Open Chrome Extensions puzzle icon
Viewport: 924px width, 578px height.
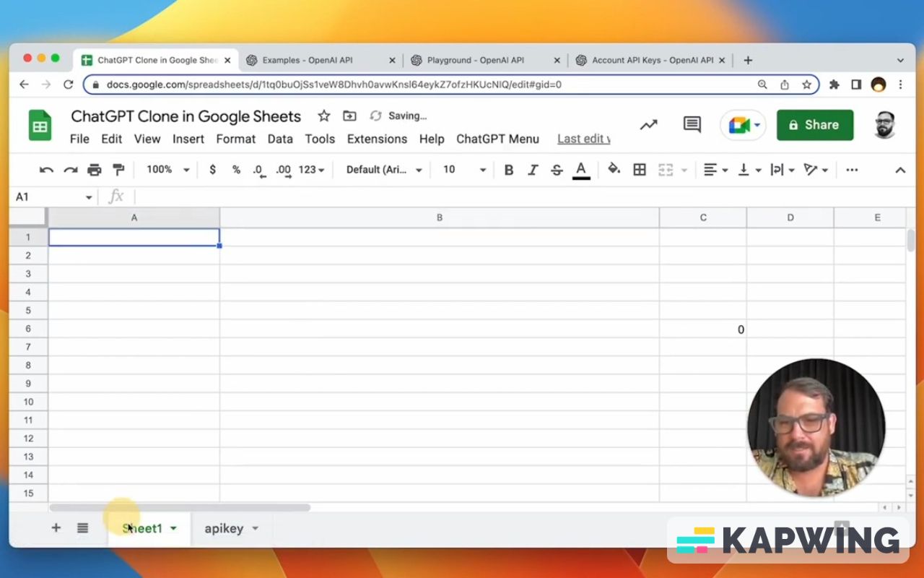coord(834,85)
